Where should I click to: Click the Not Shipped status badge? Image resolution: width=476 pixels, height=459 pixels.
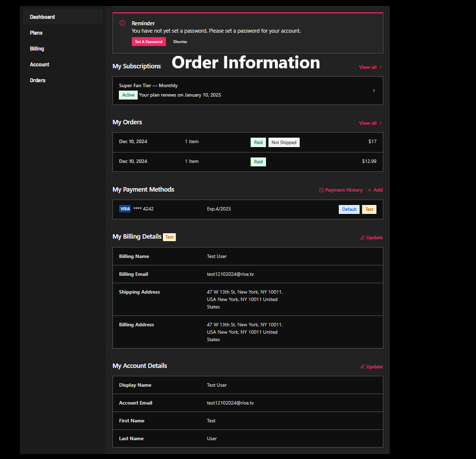(x=284, y=143)
